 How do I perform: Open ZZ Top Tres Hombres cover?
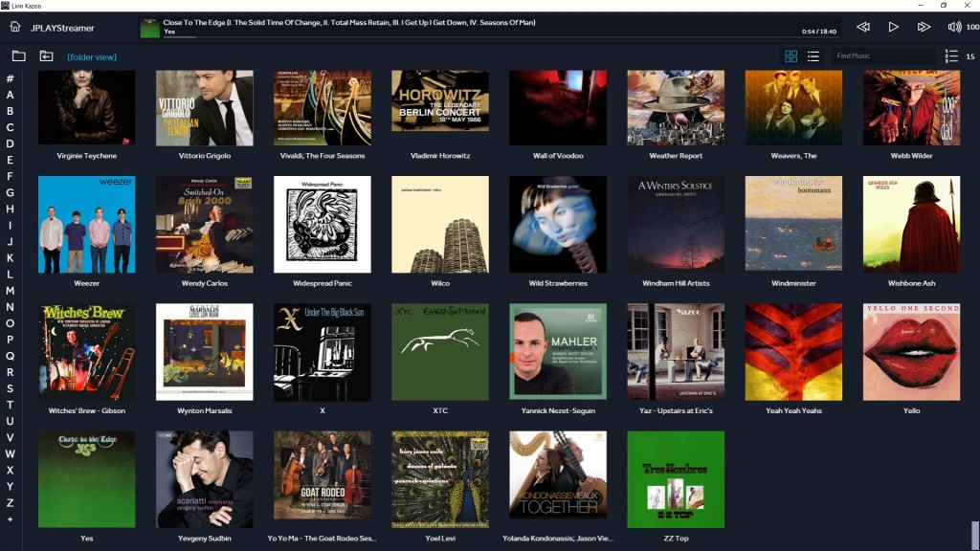676,479
